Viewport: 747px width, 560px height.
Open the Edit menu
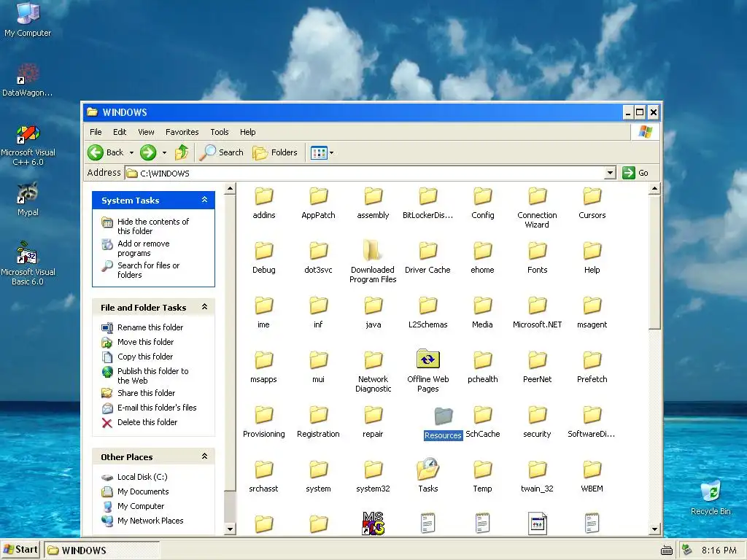(120, 132)
